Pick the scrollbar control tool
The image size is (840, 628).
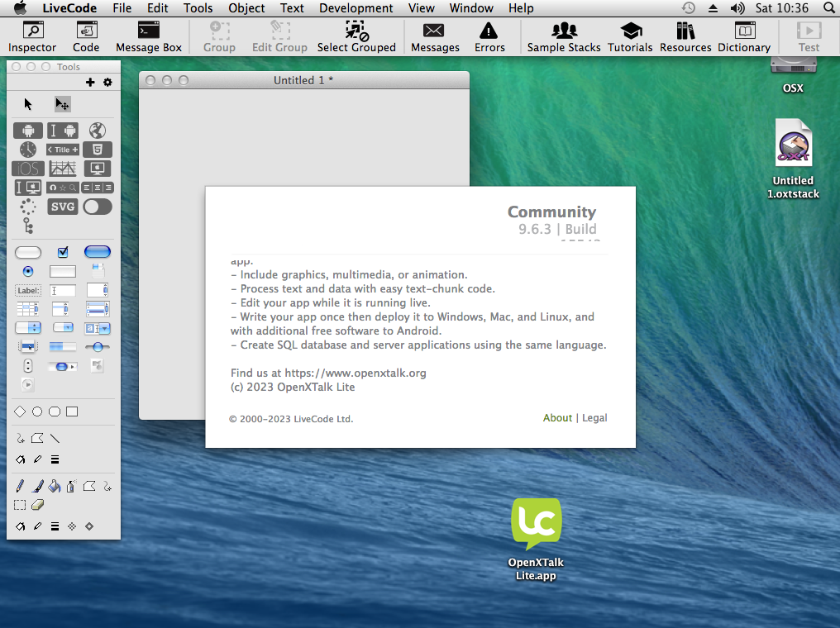(63, 366)
